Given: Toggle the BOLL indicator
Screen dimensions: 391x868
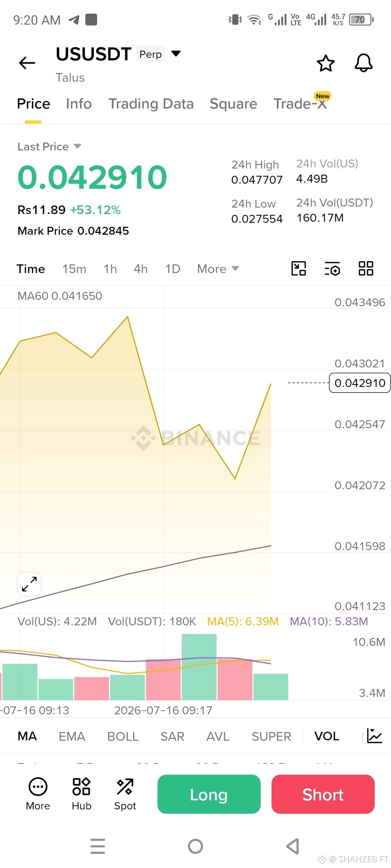Looking at the screenshot, I should pyautogui.click(x=123, y=736).
